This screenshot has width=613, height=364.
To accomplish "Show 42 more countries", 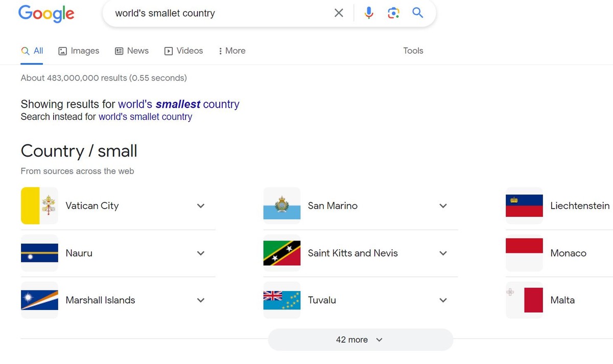I will 360,339.
